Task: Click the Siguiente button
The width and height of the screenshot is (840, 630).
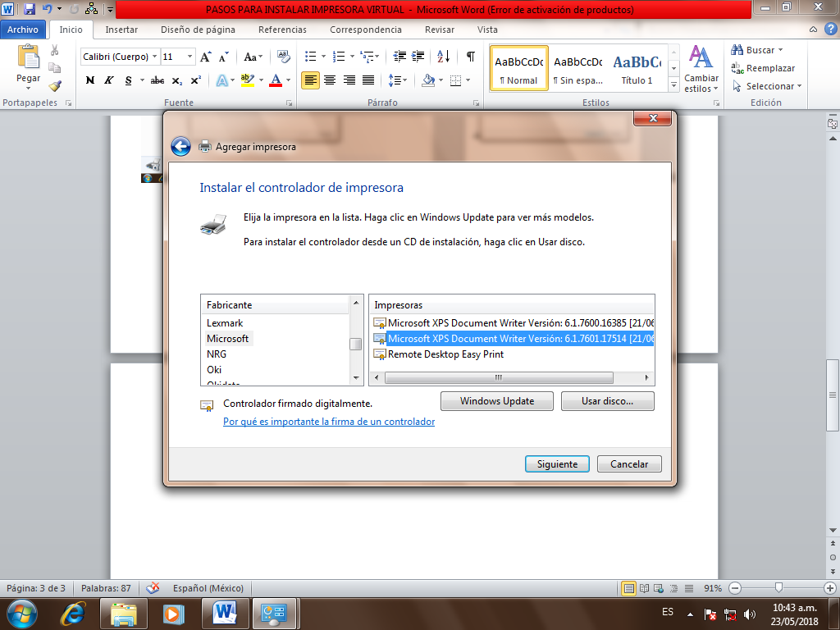Action: tap(557, 464)
